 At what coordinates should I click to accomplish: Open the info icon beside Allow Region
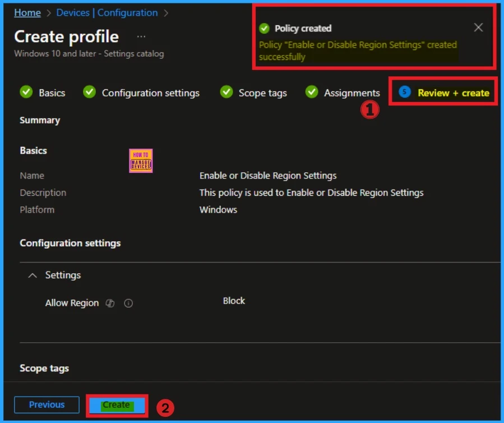(128, 303)
